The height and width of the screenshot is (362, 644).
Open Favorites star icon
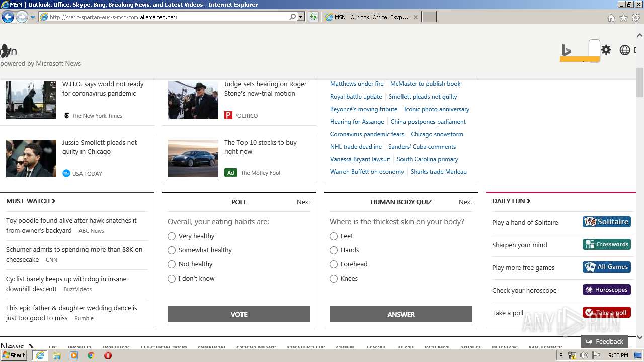click(623, 18)
